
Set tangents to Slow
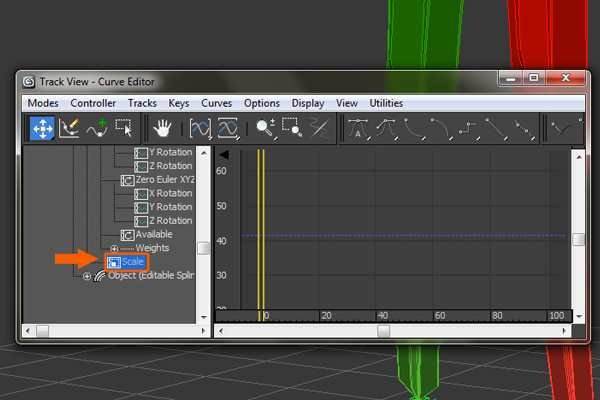click(441, 129)
